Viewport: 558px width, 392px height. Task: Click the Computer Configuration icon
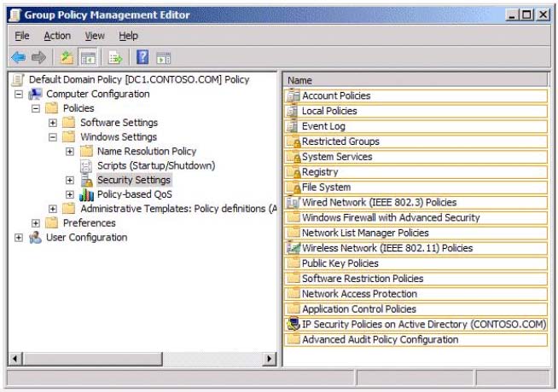click(x=35, y=95)
